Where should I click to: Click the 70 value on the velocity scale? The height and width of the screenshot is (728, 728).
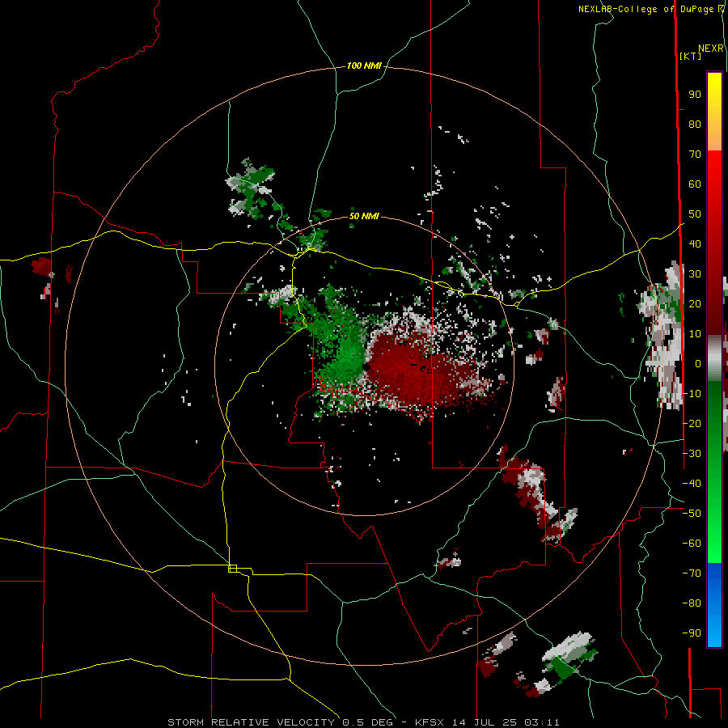coord(695,154)
